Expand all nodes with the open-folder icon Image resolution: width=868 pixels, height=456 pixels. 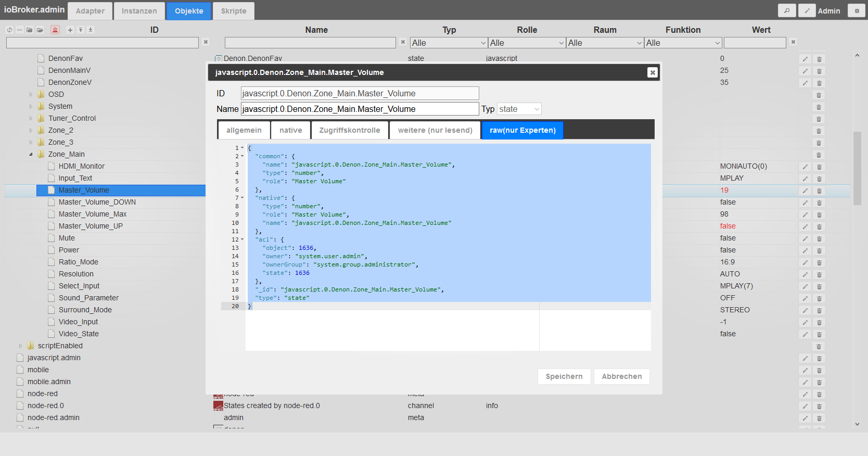coord(40,30)
